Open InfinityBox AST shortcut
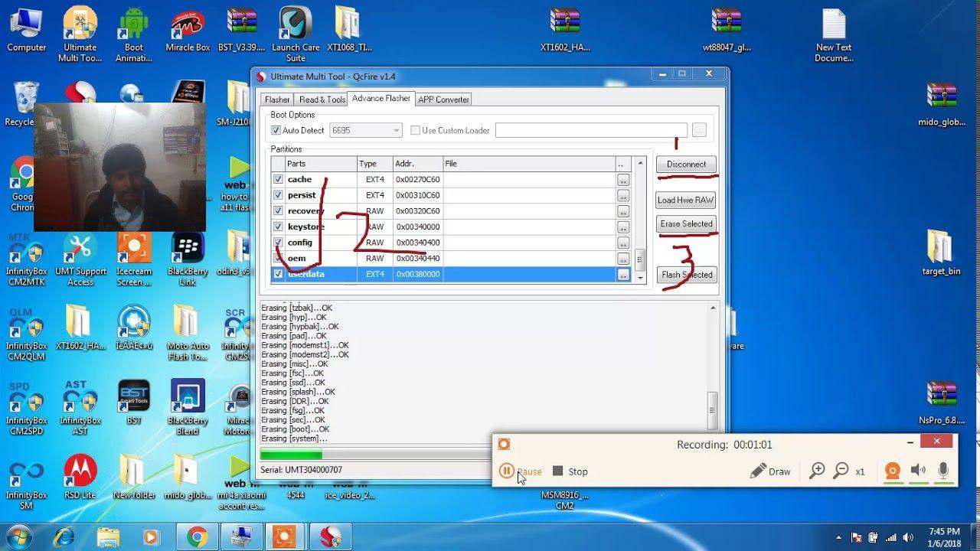This screenshot has height=551, width=980. 80,407
